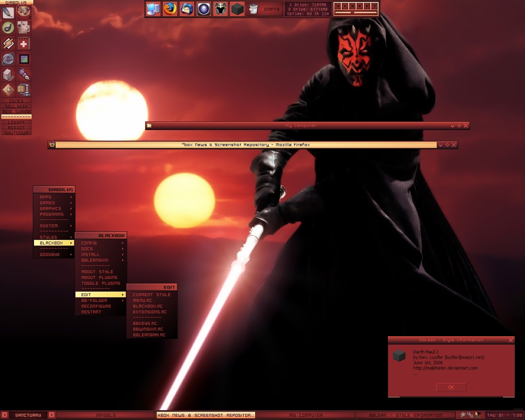
Task: Open the Dreamweaver round green icon
Action: pos(8,28)
